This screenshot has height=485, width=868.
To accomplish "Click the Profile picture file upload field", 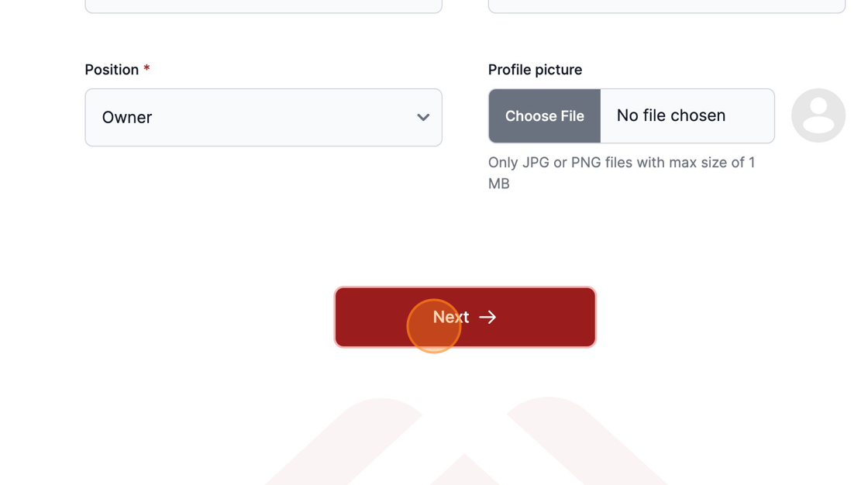I will click(632, 115).
